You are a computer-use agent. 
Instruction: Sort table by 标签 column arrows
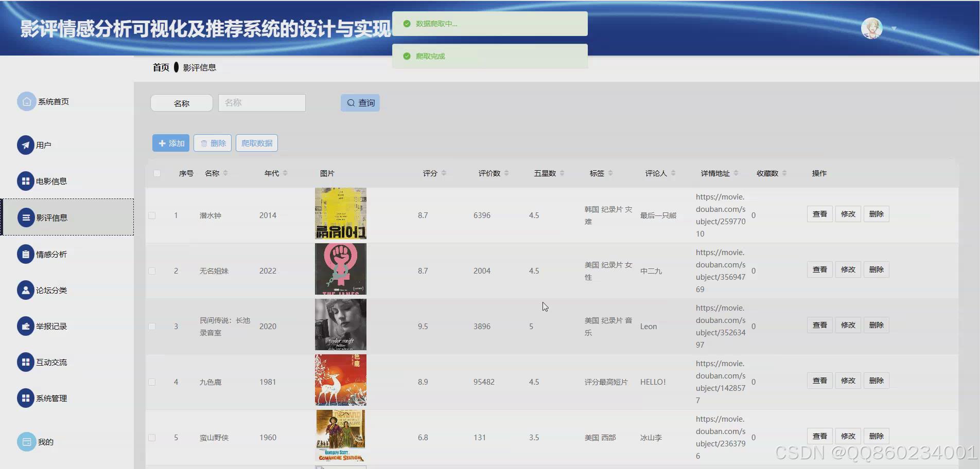pyautogui.click(x=610, y=173)
